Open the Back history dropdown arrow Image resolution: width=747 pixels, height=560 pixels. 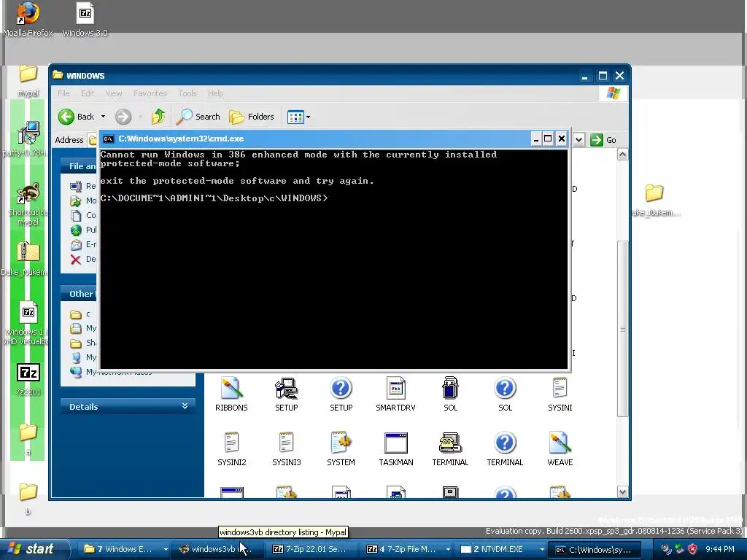(x=103, y=117)
